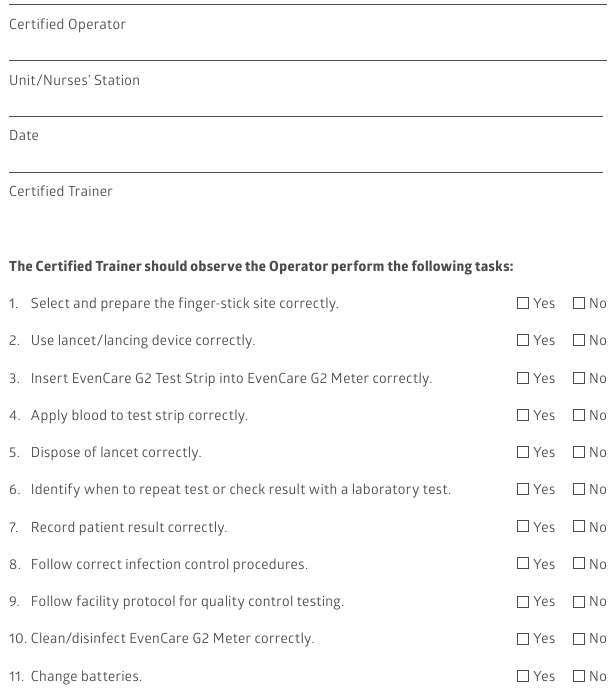616x689 pixels.
Task: Mark Yes for using lancet device correctly
Action: (x=522, y=340)
